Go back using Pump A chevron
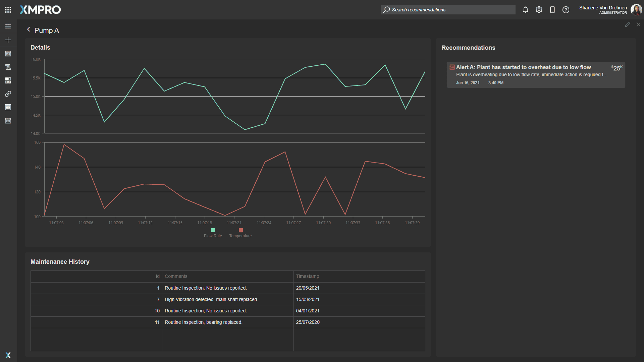This screenshot has width=644, height=362. (29, 29)
